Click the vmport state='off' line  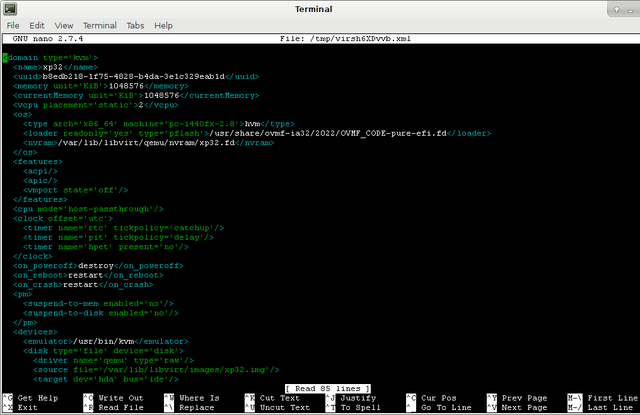(x=76, y=190)
